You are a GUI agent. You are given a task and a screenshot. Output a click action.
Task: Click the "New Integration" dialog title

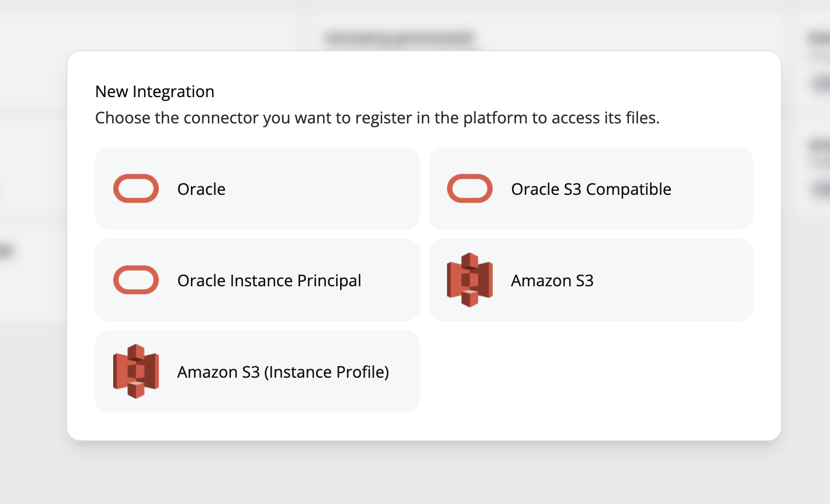pos(155,91)
